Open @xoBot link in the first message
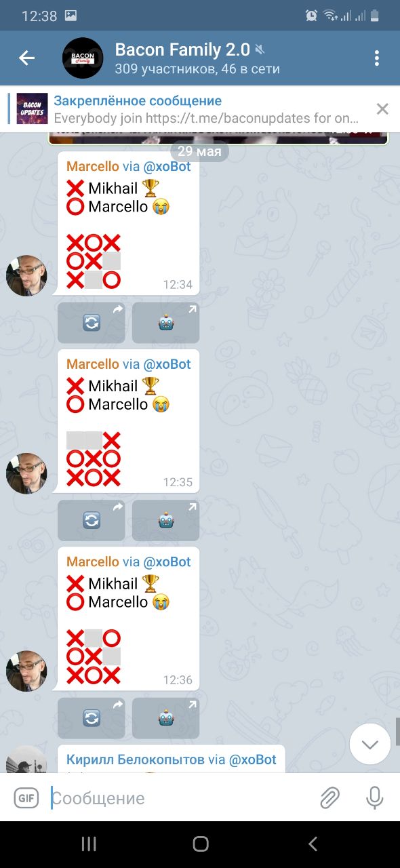 tap(167, 166)
